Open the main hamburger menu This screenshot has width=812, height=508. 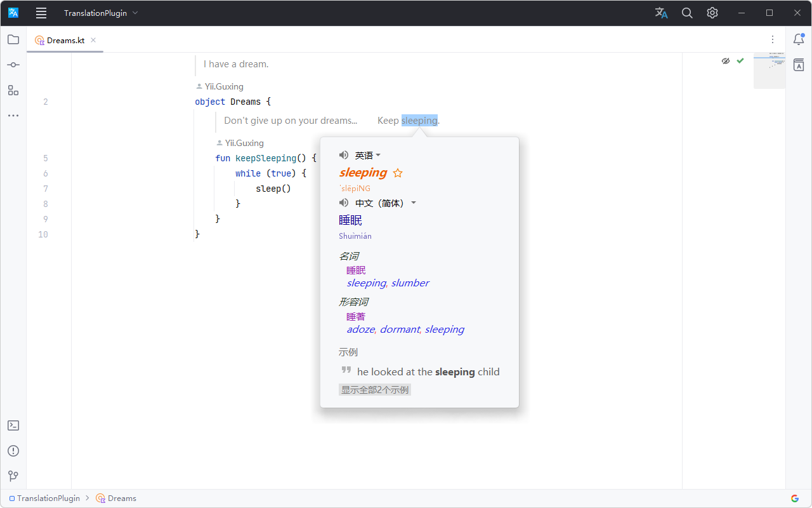tap(41, 13)
